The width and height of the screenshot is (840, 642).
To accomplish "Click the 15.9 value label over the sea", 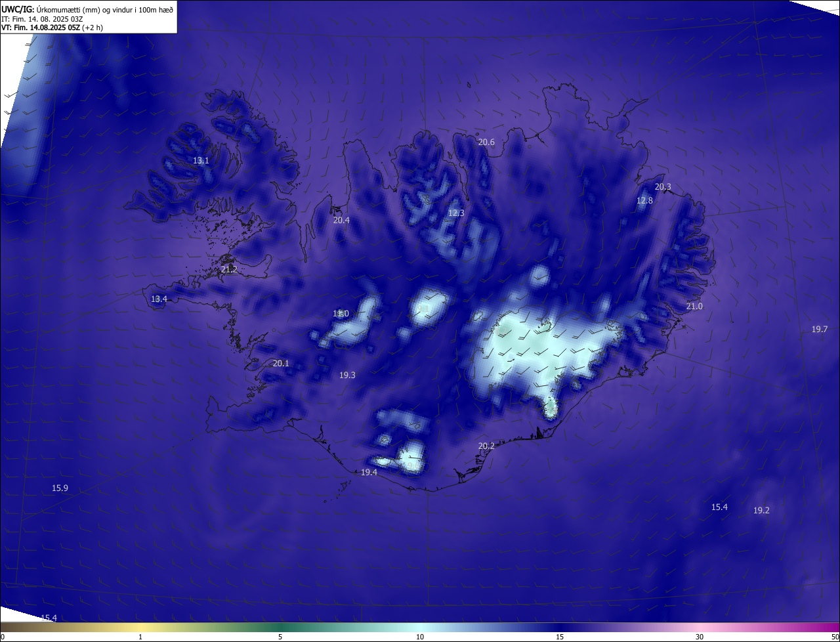I will click(60, 488).
